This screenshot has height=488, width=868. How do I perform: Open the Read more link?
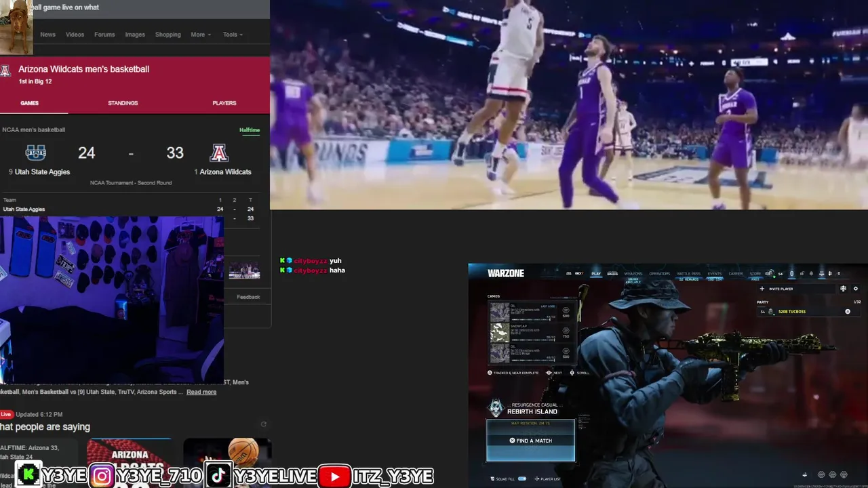tap(201, 392)
